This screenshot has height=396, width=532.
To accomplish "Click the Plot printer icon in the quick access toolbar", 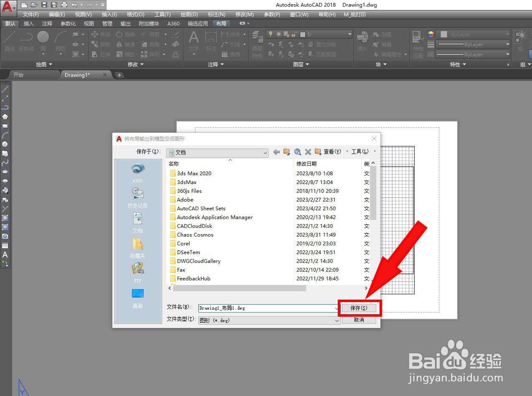I will point(64,5).
